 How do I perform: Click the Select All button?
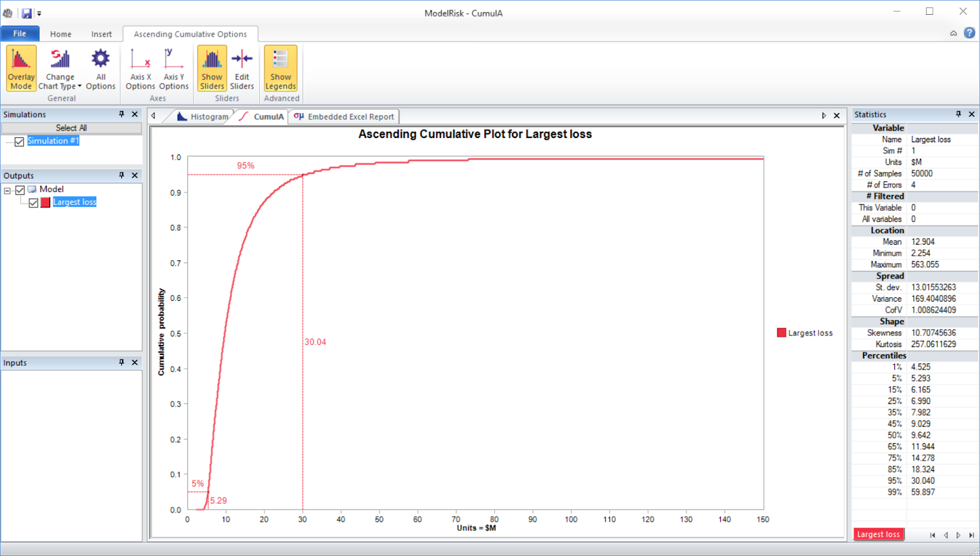[x=71, y=128]
